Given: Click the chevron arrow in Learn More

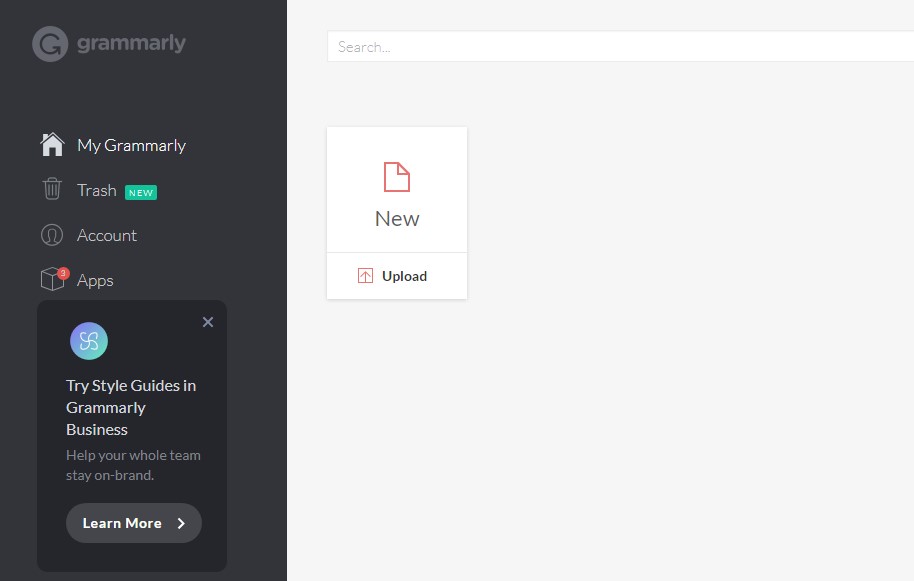Looking at the screenshot, I should coord(181,523).
